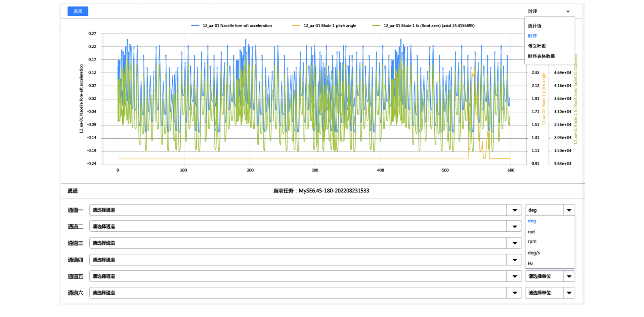
Task: Toggle Blade 1 fx Root axes legend
Action: click(x=423, y=26)
